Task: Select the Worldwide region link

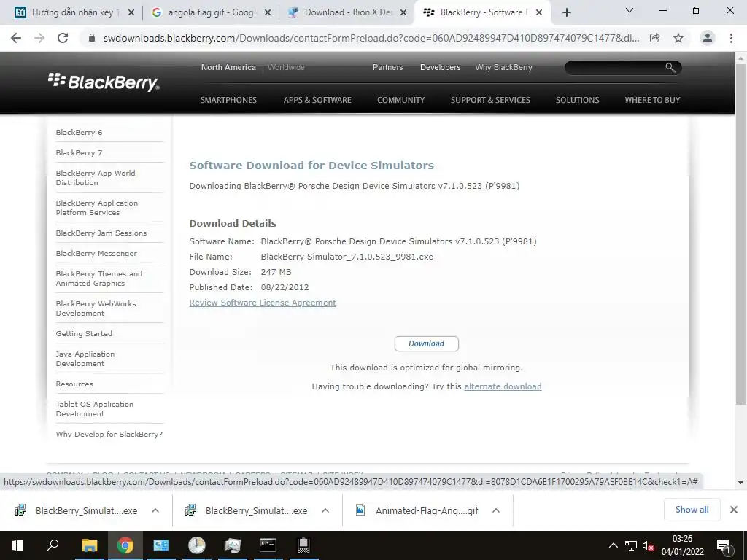Action: [286, 68]
